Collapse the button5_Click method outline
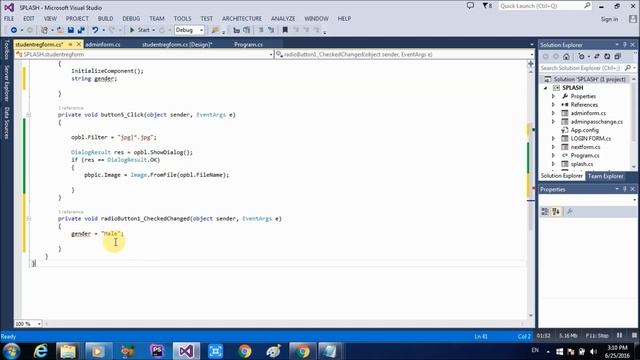Viewport: 640px width, 360px height. coord(29,115)
